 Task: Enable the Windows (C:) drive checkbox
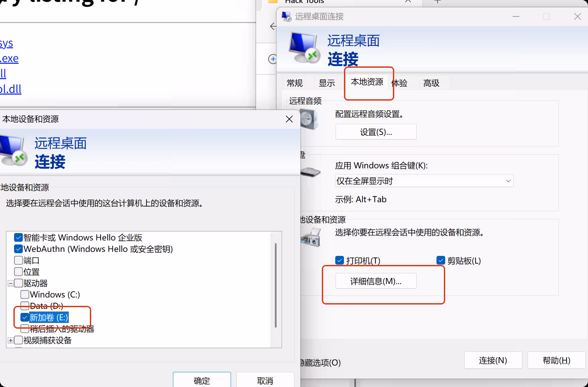point(24,294)
